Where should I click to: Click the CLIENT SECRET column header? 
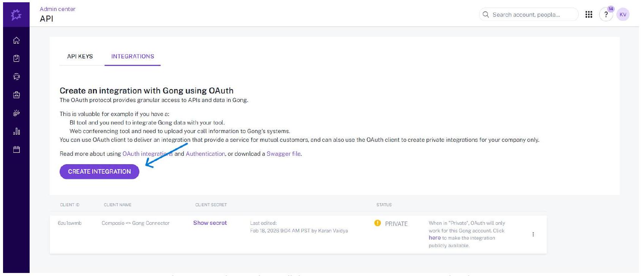[x=211, y=205]
